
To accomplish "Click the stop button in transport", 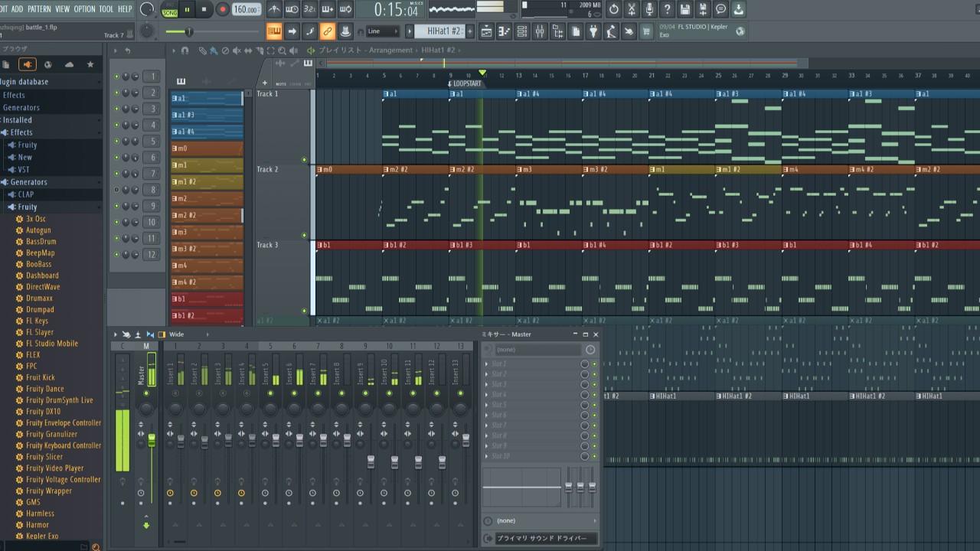I will tap(205, 9).
